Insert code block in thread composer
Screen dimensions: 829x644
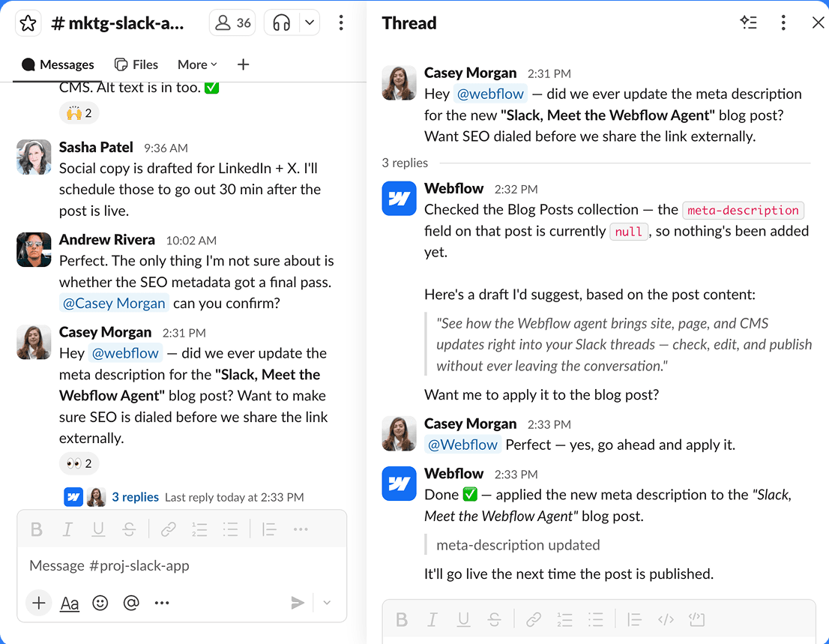(697, 619)
